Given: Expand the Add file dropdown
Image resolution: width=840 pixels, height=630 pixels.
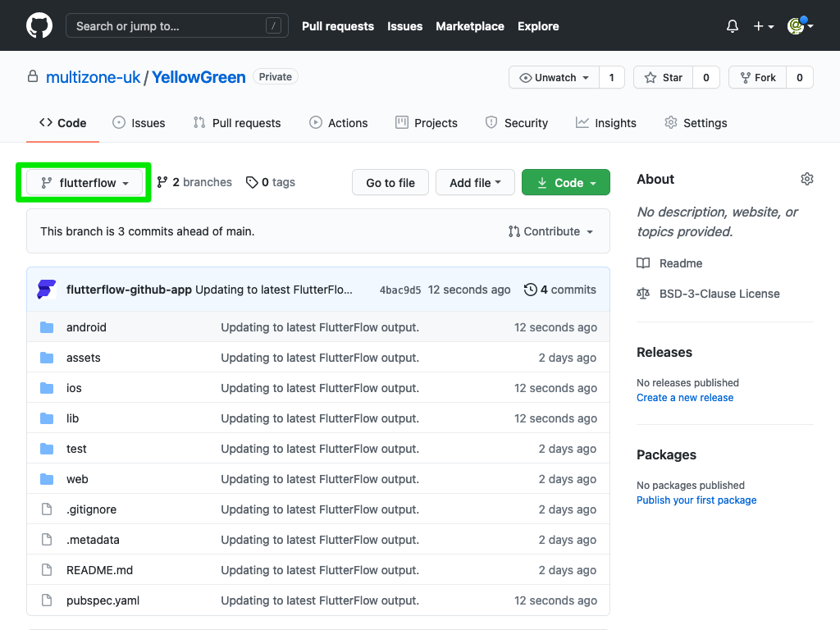Looking at the screenshot, I should click(x=475, y=183).
